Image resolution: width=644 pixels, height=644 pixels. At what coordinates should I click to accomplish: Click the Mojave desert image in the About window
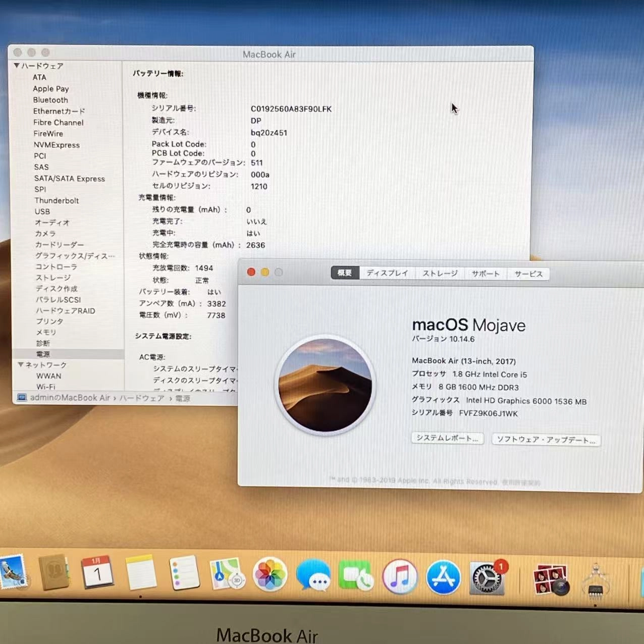tap(326, 385)
